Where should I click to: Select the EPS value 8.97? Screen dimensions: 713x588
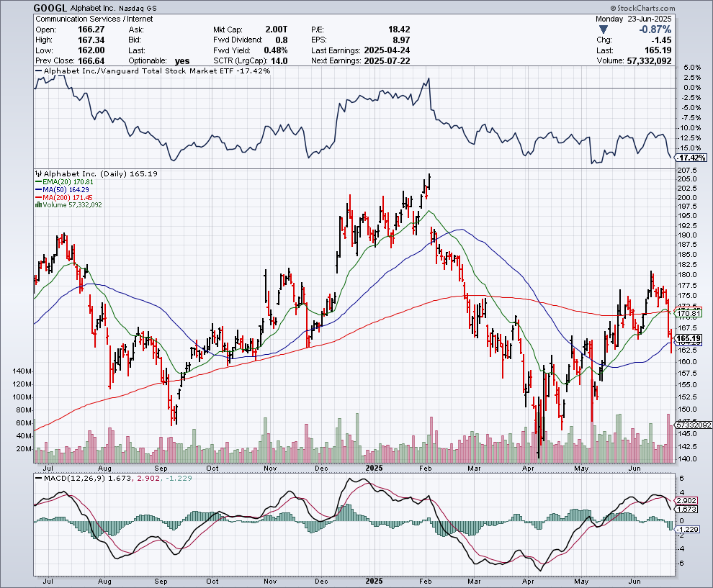[x=402, y=40]
